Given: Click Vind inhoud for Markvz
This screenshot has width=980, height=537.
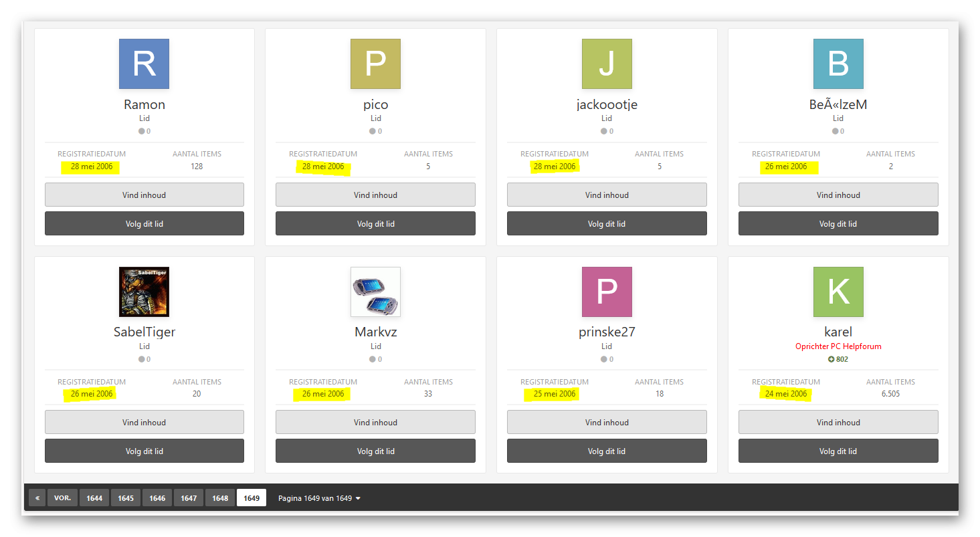Looking at the screenshot, I should point(375,422).
